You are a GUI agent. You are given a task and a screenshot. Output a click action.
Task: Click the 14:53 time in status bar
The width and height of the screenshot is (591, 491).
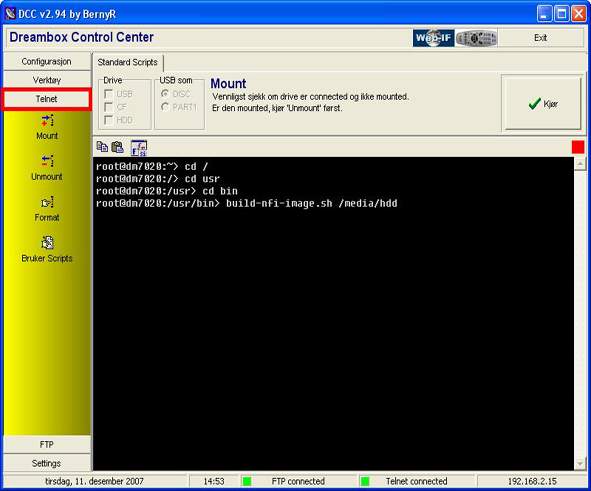click(214, 481)
